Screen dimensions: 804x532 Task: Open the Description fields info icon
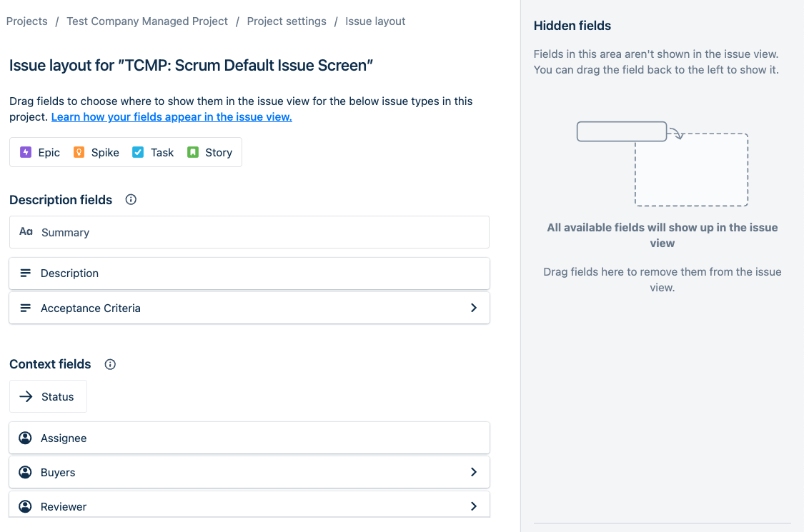[x=131, y=200]
